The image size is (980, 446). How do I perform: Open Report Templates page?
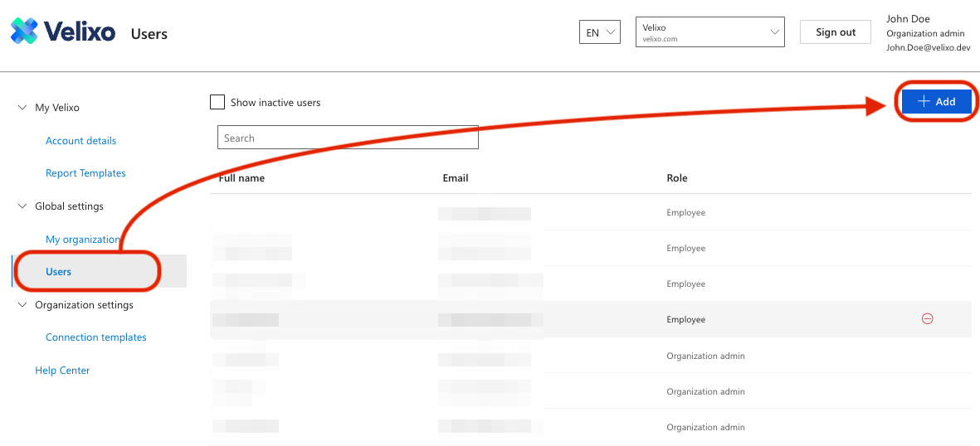(85, 173)
